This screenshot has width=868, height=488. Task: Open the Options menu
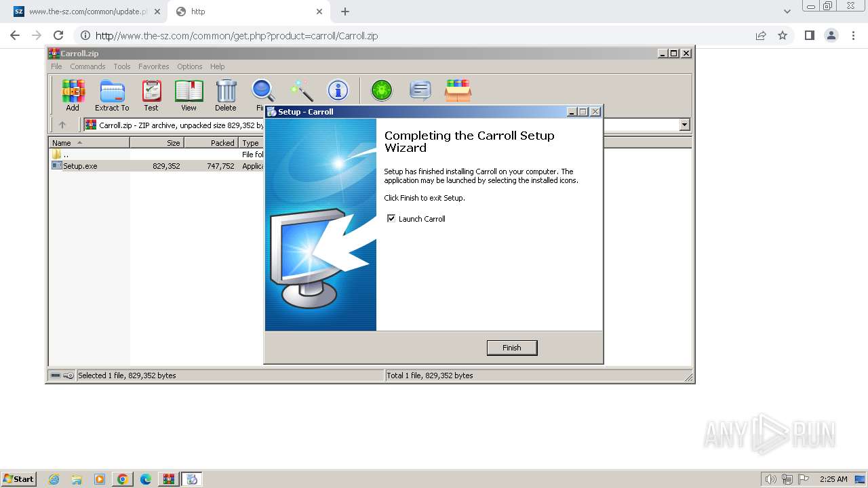coord(190,66)
